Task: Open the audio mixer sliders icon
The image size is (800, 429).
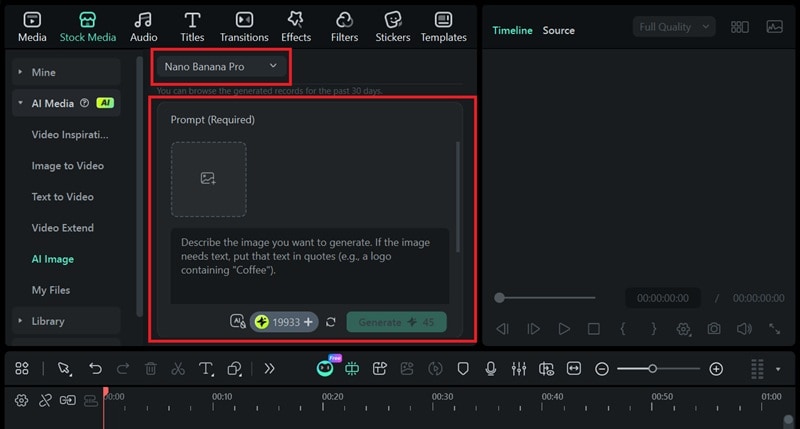Action: [x=519, y=368]
